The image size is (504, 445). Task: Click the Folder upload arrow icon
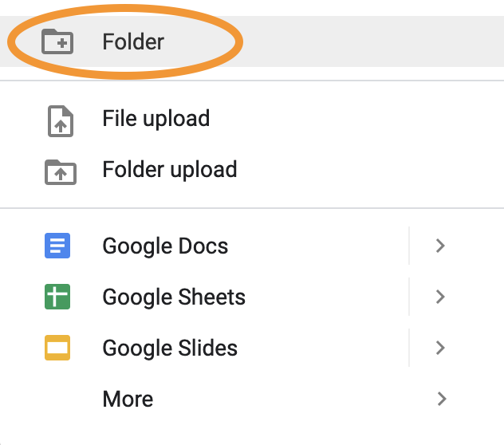coord(61,172)
